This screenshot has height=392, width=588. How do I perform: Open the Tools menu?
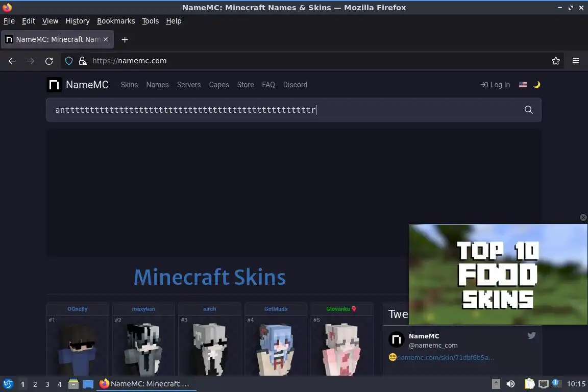[x=151, y=21]
